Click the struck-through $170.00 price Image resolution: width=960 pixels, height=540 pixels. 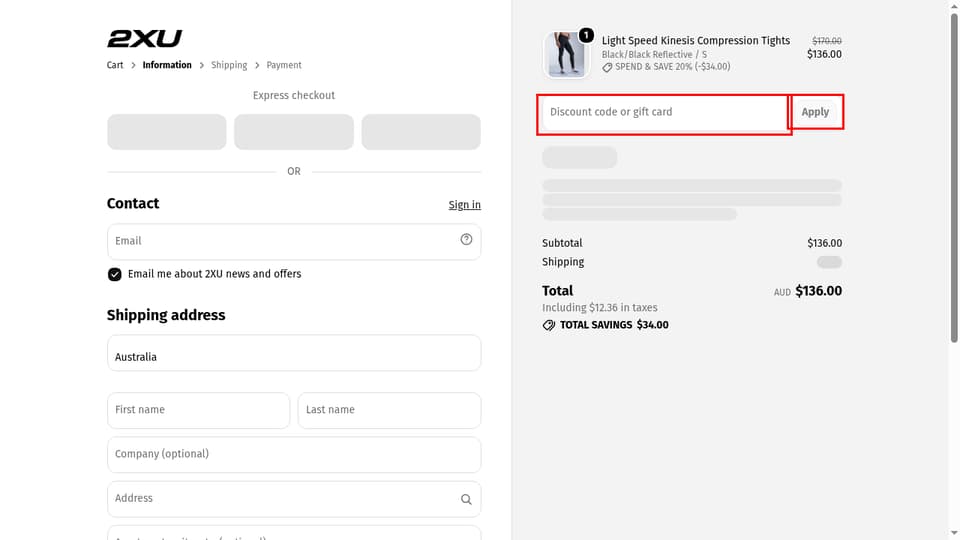(827, 41)
